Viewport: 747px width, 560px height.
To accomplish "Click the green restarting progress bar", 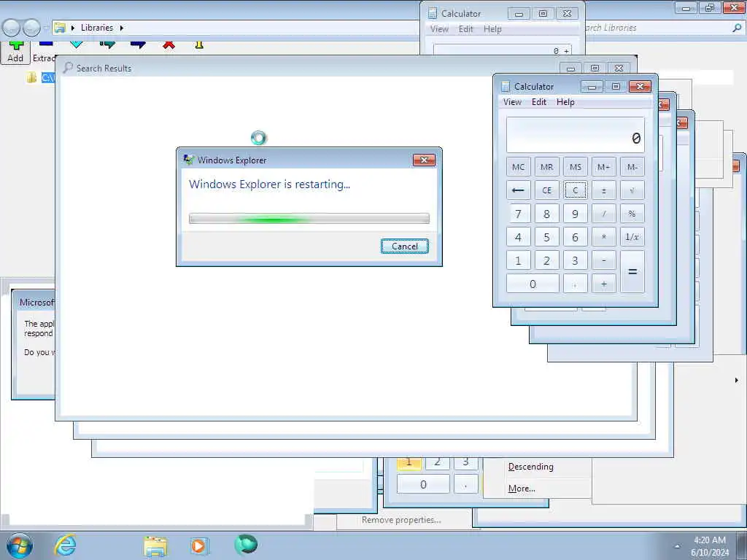I will [x=309, y=219].
